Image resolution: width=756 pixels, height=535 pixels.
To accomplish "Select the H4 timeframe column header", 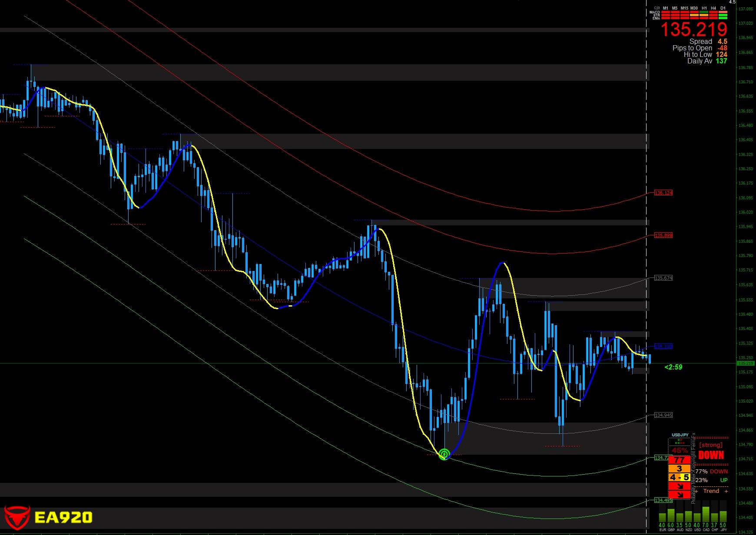I will pyautogui.click(x=713, y=8).
